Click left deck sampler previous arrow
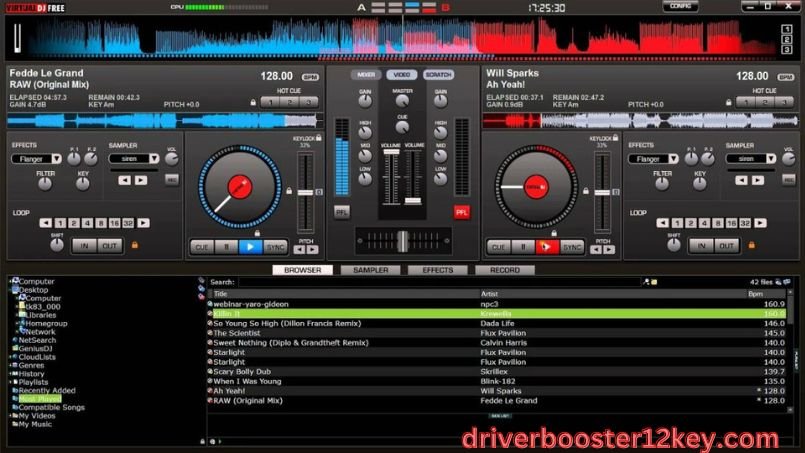Viewport: 805px width, 453px height. click(x=124, y=180)
